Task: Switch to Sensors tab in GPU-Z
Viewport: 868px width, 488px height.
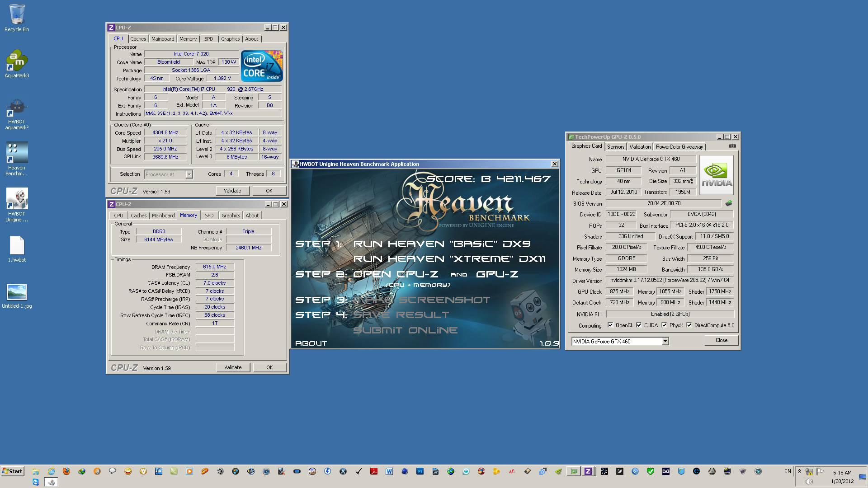Action: 616,147
